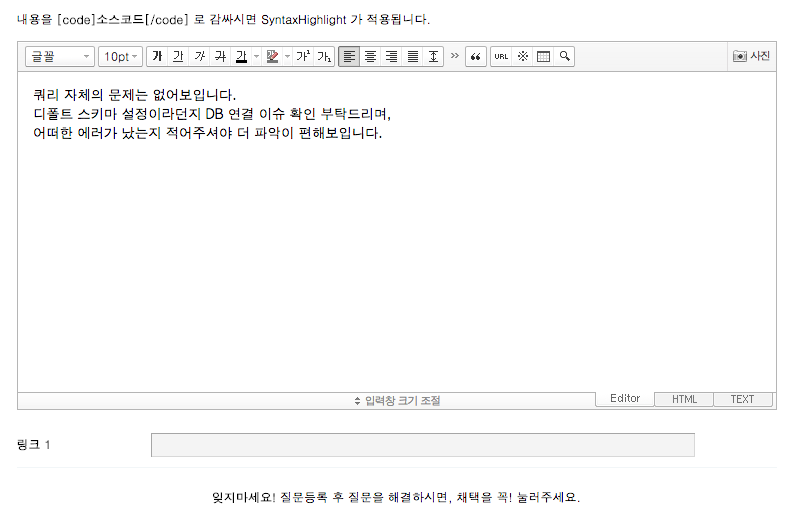787x516 pixels.
Task: Expand more toolbar options with double chevron
Action: 455,56
